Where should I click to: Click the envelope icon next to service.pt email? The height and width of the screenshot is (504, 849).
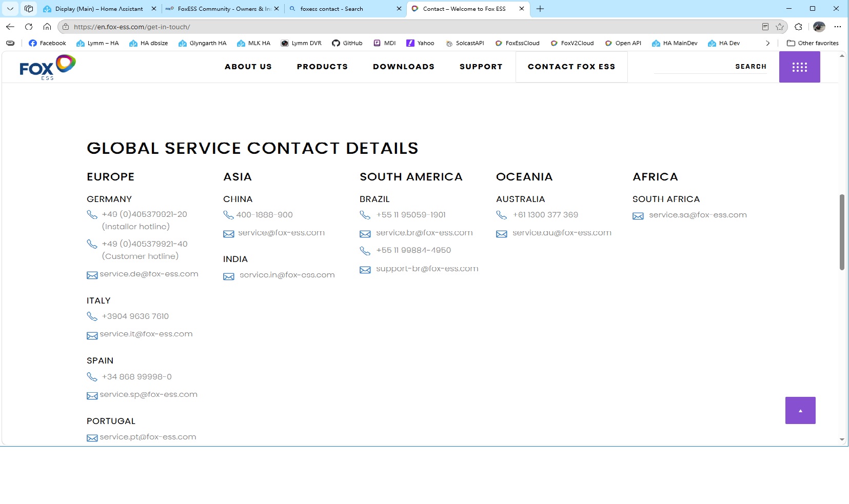(x=92, y=438)
